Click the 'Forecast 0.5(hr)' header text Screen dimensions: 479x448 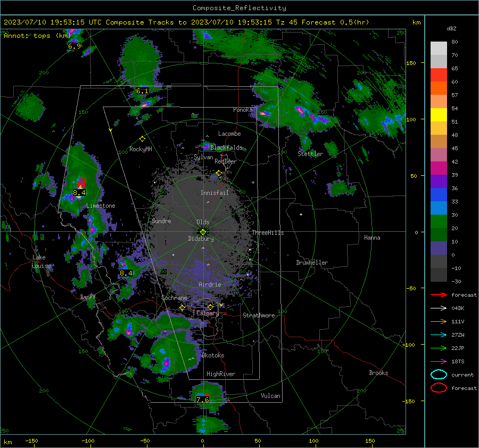click(335, 22)
